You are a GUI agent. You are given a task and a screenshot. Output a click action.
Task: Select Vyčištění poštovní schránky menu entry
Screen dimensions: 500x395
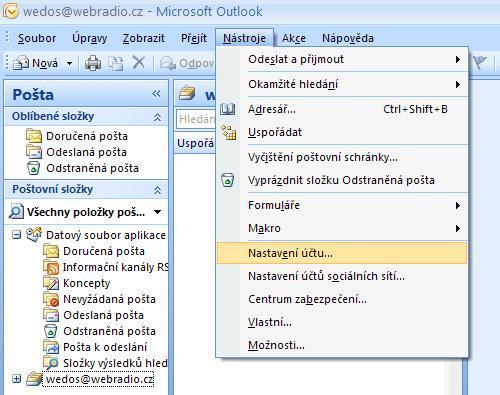point(342,157)
